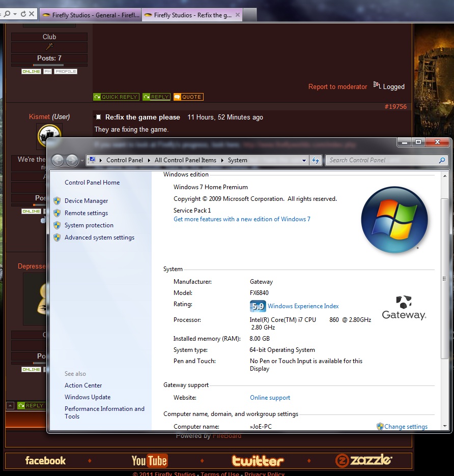Click the browser search magnifier icon
This screenshot has height=476, width=454.
point(7,14)
